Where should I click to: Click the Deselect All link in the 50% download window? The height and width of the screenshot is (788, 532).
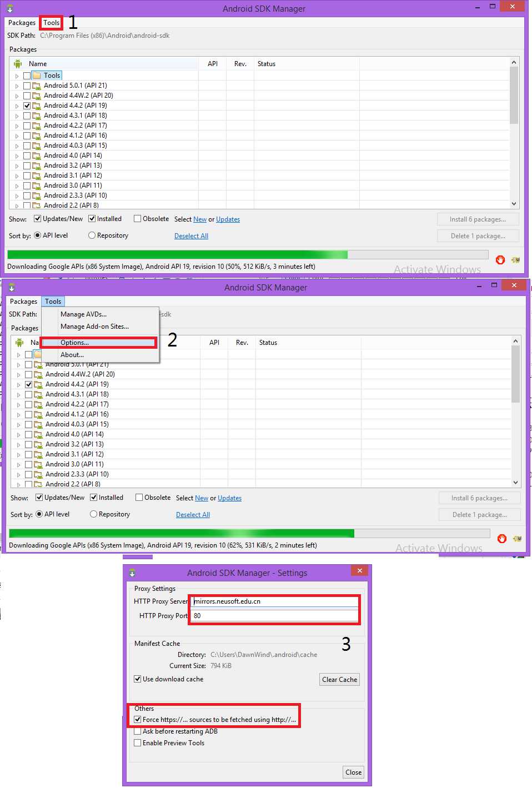[191, 236]
